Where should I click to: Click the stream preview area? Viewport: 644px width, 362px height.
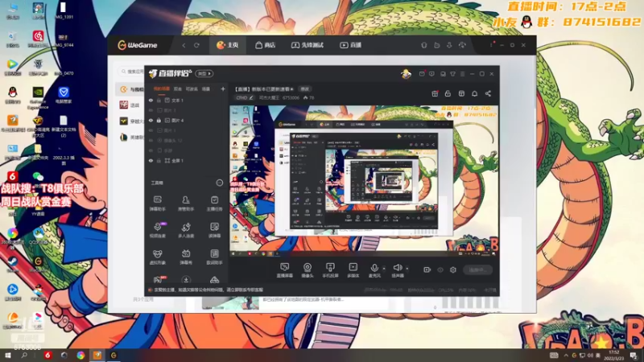pyautogui.click(x=364, y=180)
